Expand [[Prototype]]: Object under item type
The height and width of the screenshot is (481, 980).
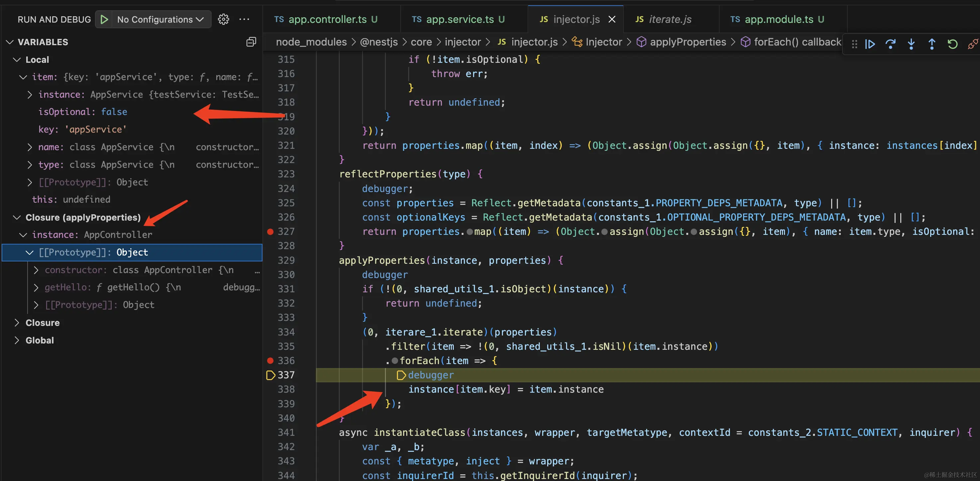coord(30,182)
